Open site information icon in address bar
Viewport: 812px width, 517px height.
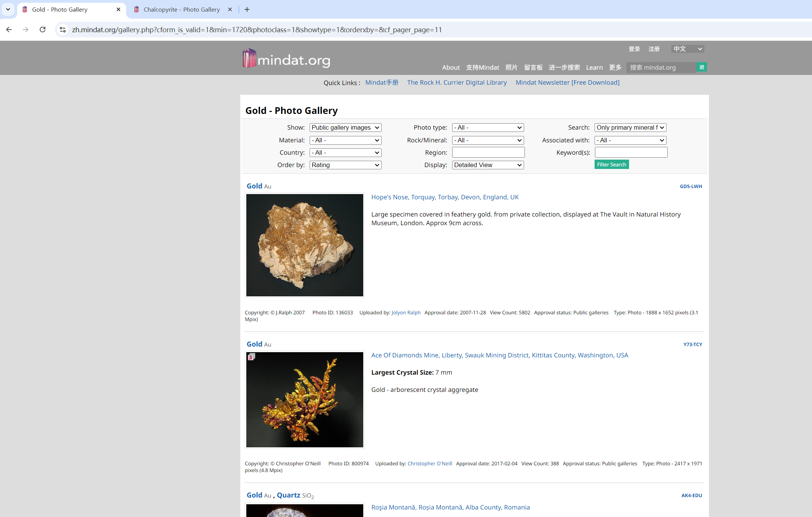(x=63, y=30)
